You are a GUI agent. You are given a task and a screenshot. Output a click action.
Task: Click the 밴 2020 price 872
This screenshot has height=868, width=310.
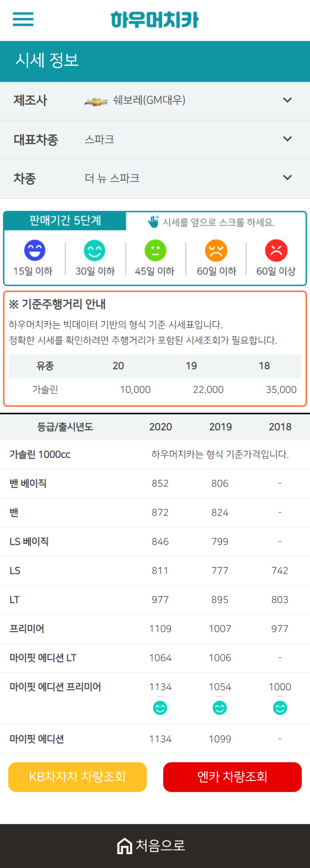coord(160,513)
